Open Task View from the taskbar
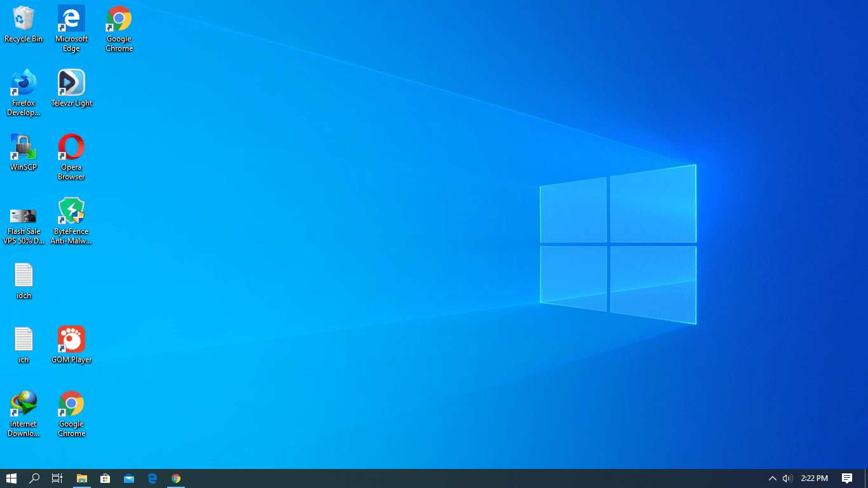Screen dimensions: 868x488 [x=57, y=478]
